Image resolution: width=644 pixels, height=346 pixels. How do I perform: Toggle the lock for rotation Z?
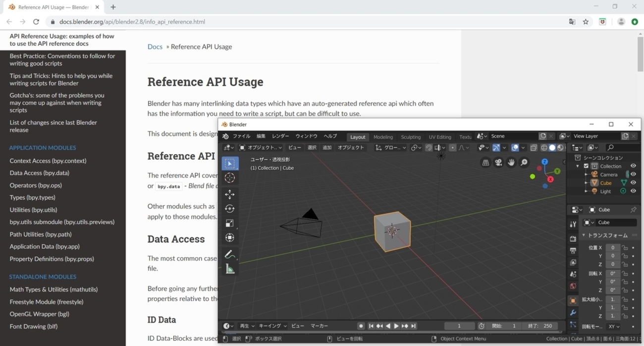tap(625, 290)
